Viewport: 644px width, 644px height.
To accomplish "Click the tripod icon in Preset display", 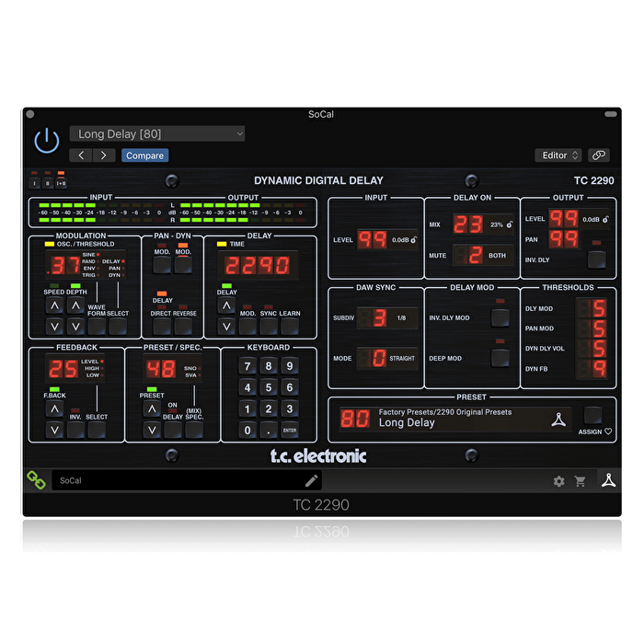I will click(558, 420).
